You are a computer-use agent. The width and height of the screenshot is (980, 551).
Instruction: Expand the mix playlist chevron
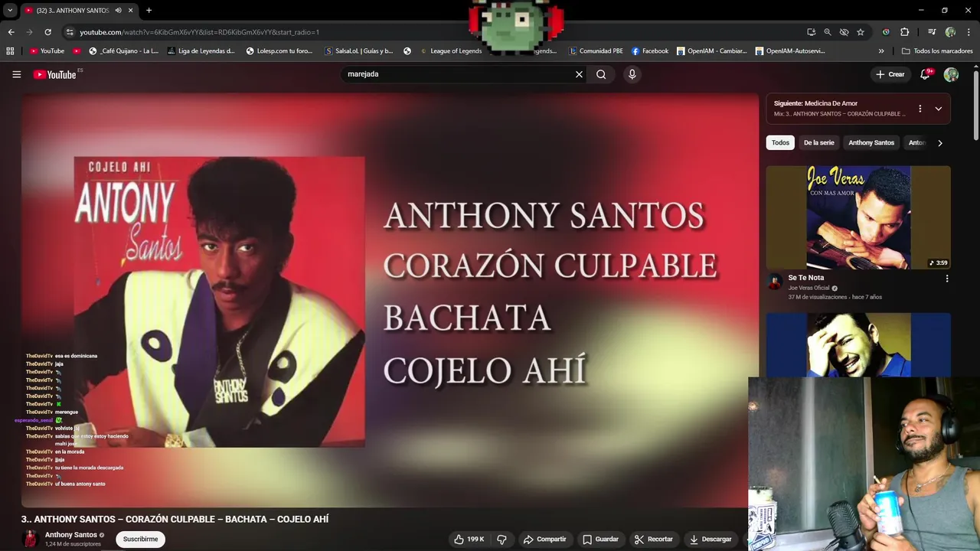click(938, 109)
